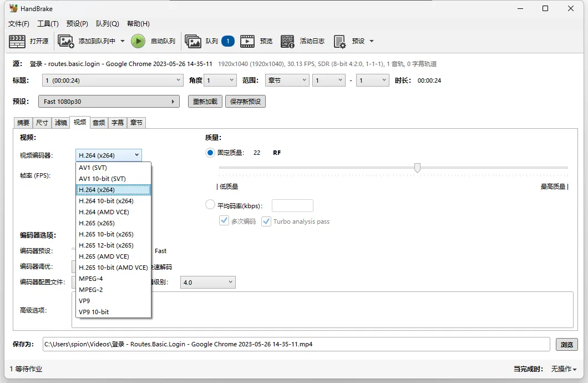
Task: Switch to the Dimensions tab
Action: coord(42,123)
